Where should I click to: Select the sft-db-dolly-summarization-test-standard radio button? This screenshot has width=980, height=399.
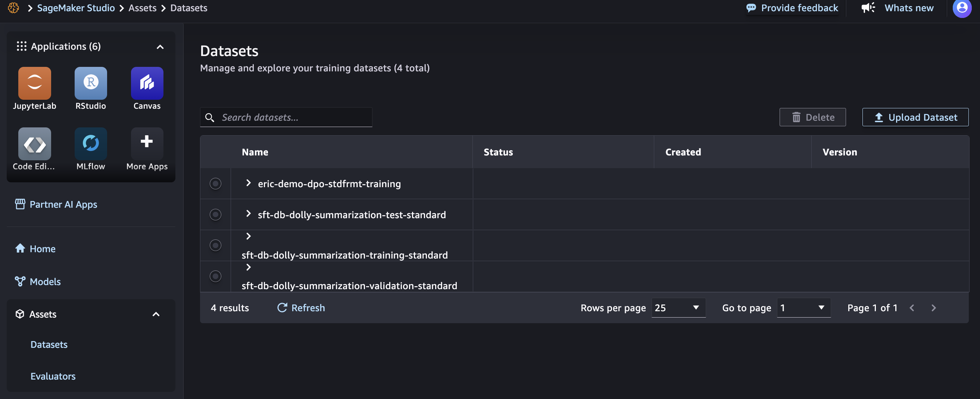pyautogui.click(x=215, y=214)
